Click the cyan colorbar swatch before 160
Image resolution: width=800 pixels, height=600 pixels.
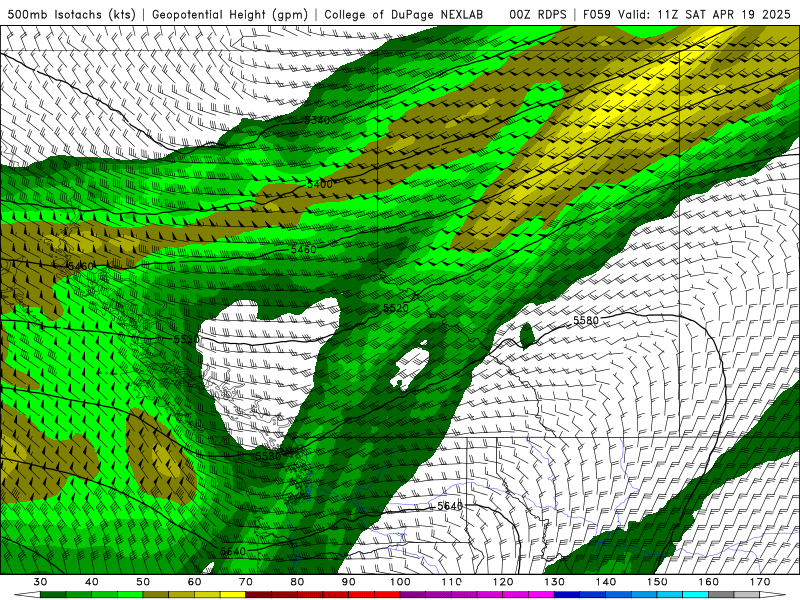tap(695, 595)
